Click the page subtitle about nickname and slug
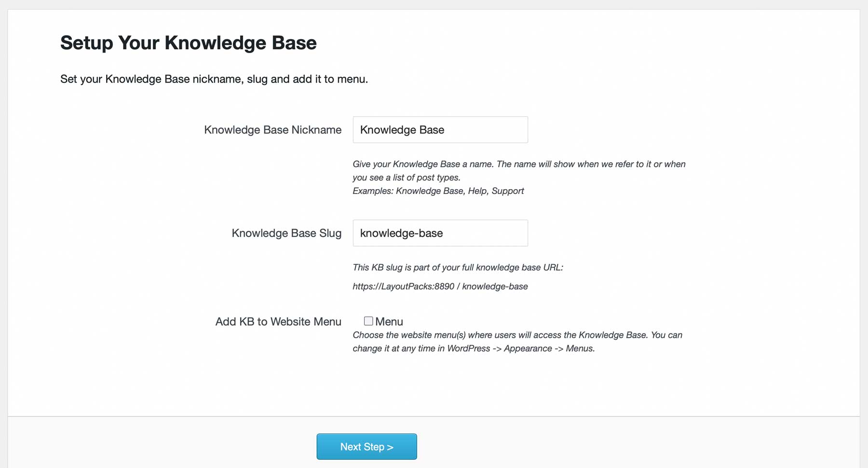The width and height of the screenshot is (868, 468). click(214, 79)
